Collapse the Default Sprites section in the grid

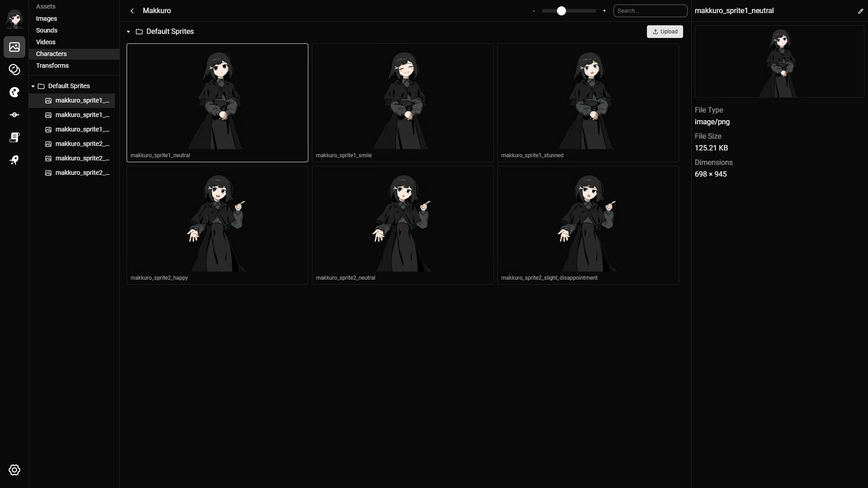coord(128,32)
